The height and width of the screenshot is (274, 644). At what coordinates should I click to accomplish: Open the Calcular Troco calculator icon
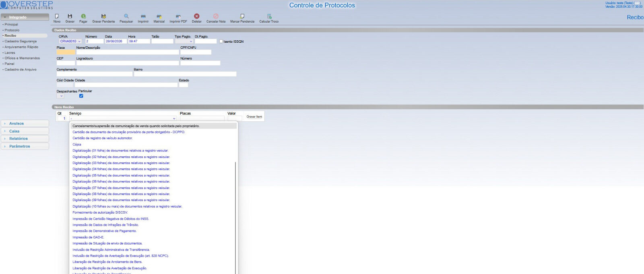click(x=269, y=16)
